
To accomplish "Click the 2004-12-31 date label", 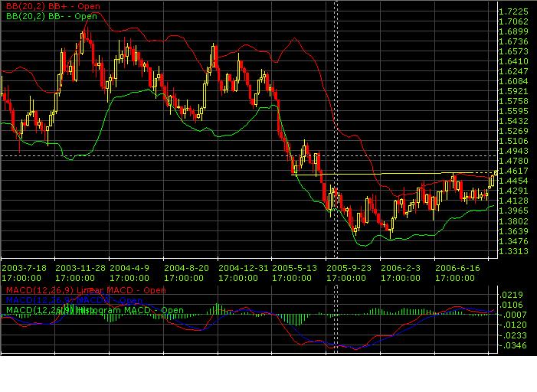I will pyautogui.click(x=243, y=268).
